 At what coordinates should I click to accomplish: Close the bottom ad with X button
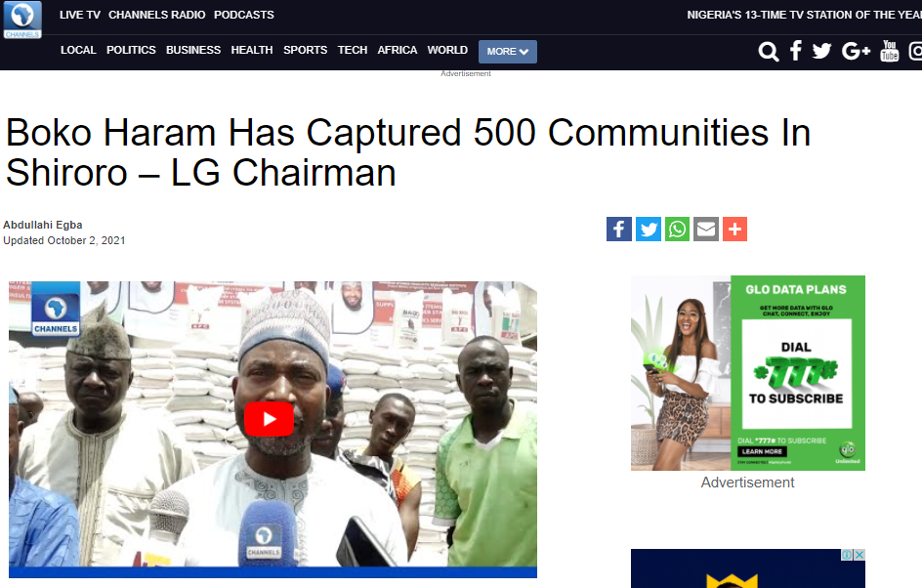click(859, 555)
